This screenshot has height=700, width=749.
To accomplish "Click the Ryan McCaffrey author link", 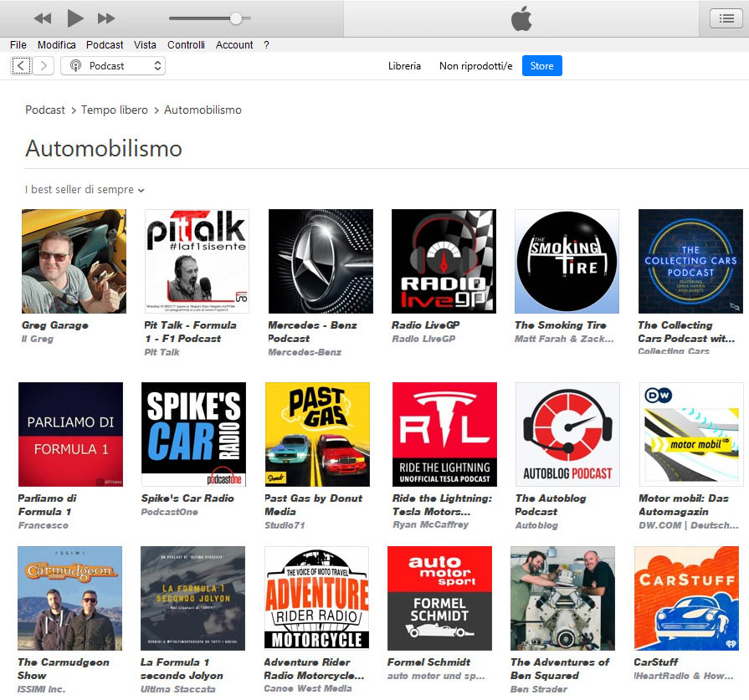I will click(x=430, y=524).
